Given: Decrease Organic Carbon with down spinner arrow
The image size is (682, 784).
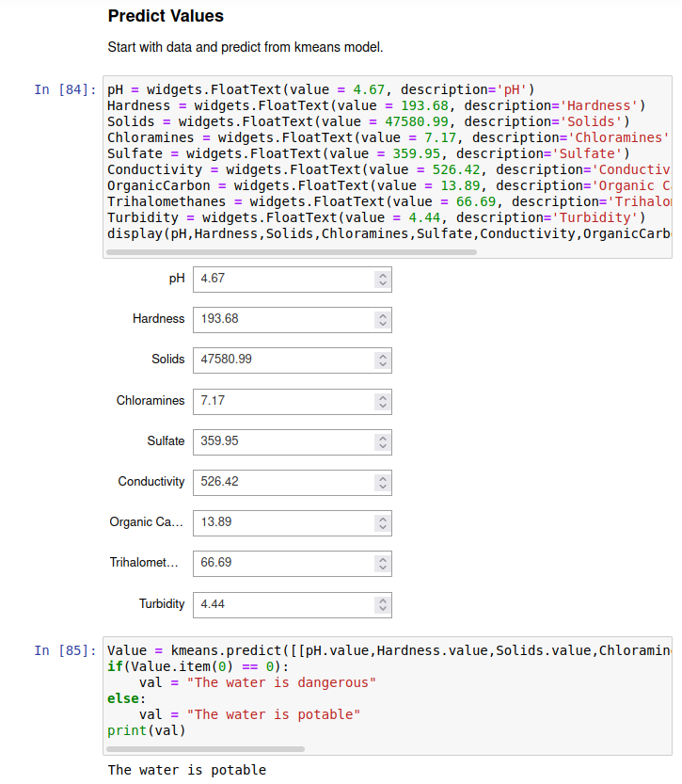Looking at the screenshot, I should 383,527.
